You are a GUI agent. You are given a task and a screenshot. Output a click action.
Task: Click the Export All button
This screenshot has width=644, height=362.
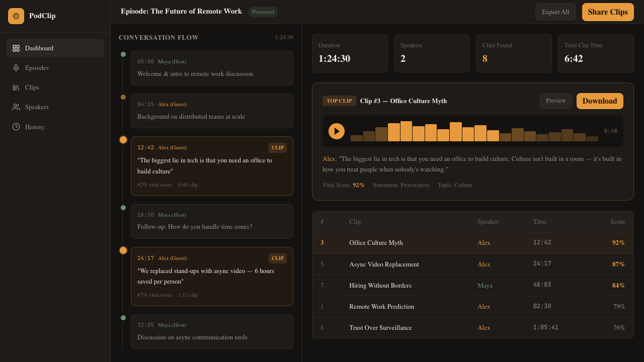point(555,12)
